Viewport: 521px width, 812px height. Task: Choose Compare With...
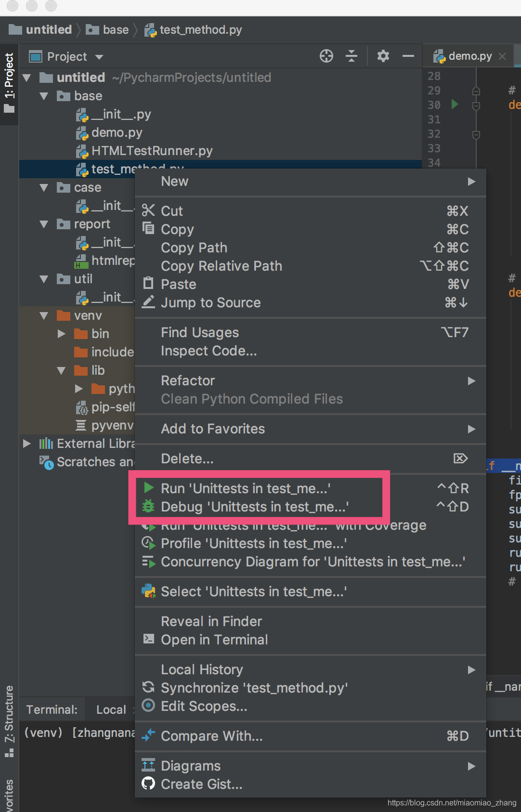coord(311,736)
